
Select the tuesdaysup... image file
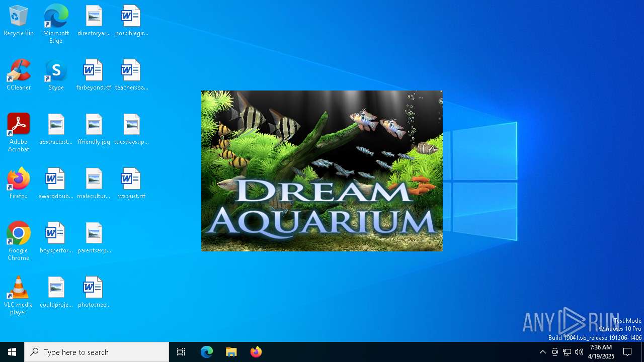tap(131, 129)
